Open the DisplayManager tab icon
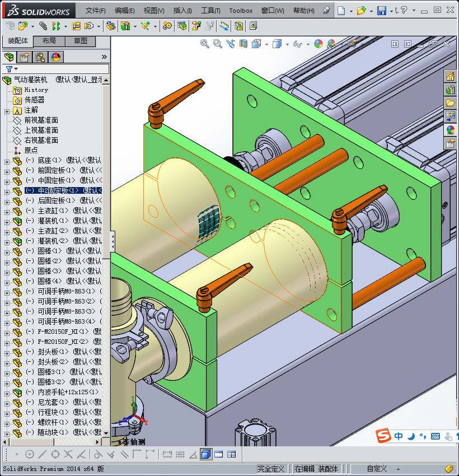This screenshot has width=459, height=476. tap(56, 57)
